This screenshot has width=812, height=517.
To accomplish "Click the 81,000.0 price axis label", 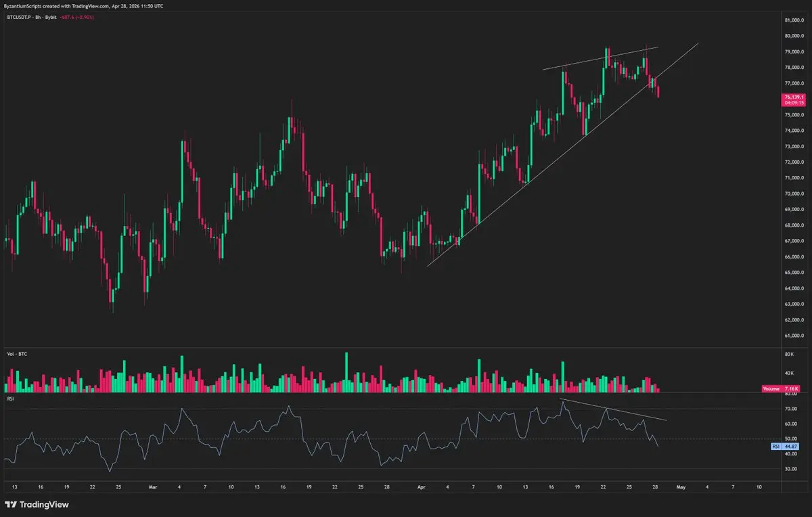I will click(793, 20).
